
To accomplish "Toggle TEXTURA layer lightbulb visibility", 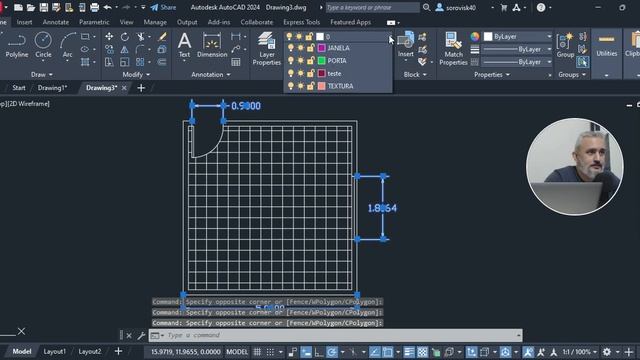I will coord(291,86).
